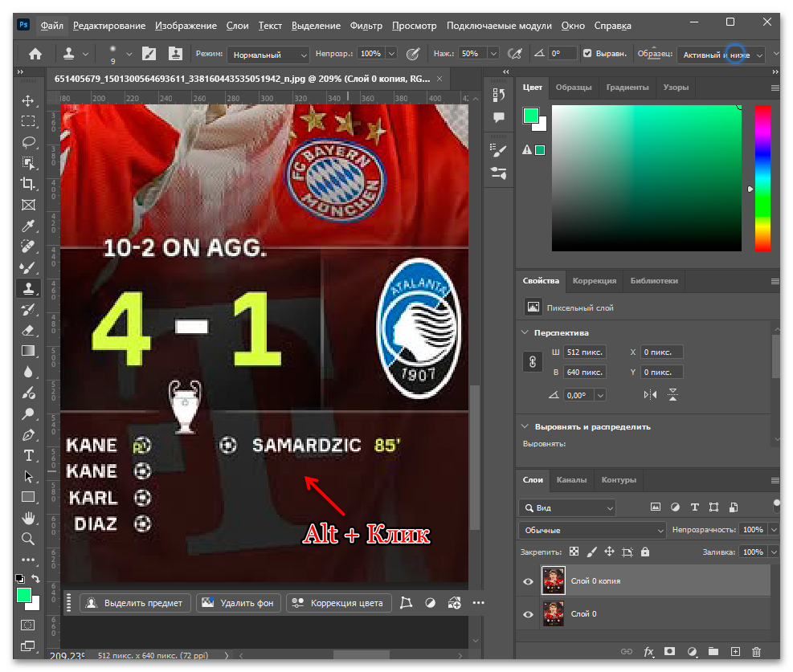Switch to the Градиенты tab
The width and height of the screenshot is (793, 672).
627,88
